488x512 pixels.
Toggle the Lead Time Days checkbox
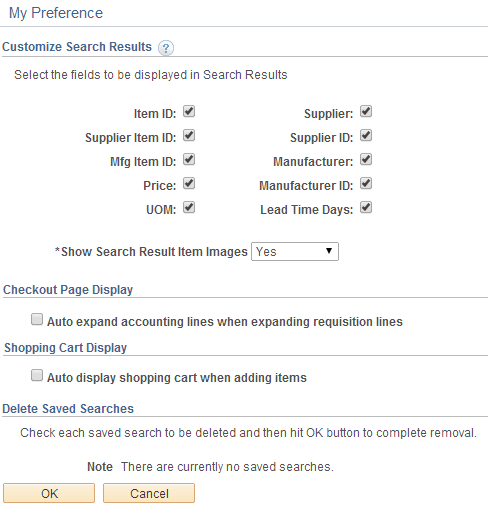[366, 208]
